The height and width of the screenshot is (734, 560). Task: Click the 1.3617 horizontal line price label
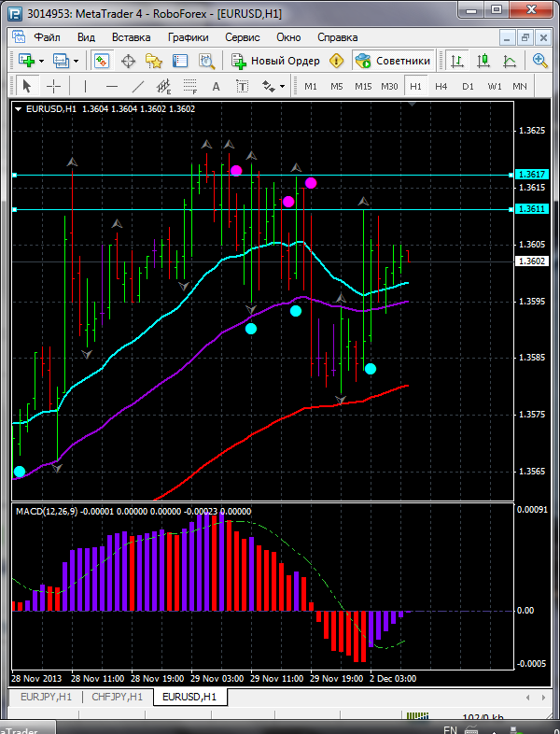[x=531, y=175]
